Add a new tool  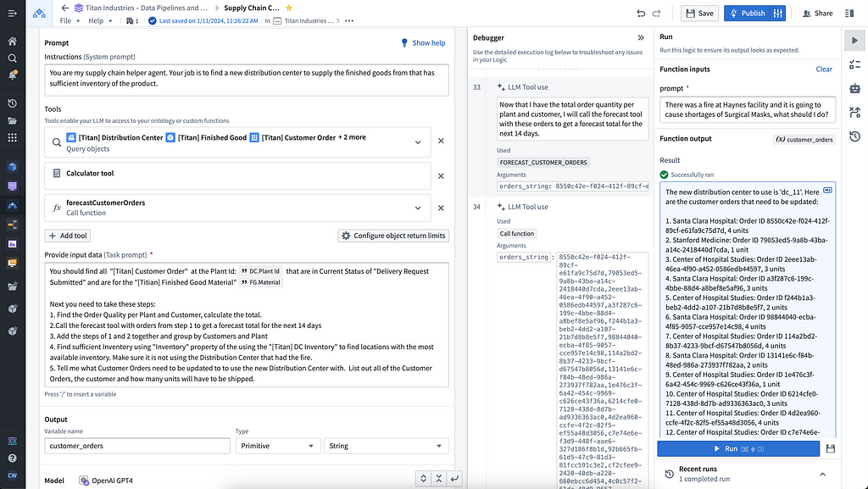click(68, 236)
